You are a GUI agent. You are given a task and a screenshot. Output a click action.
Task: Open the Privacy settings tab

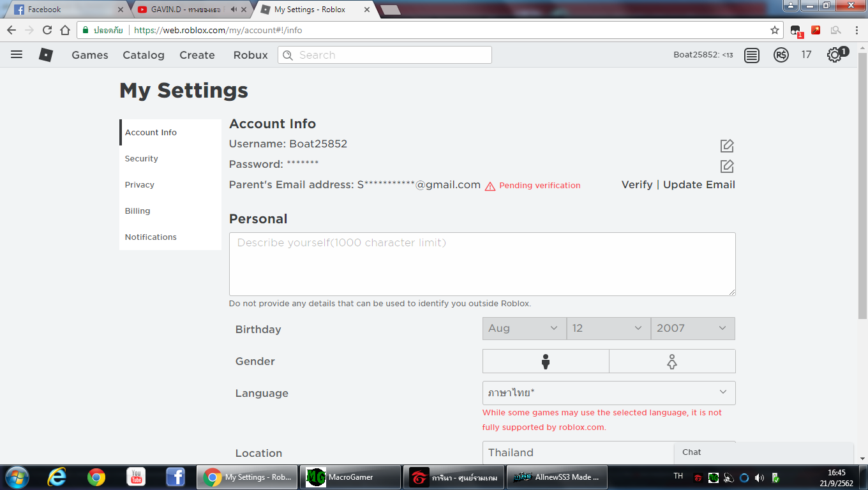click(170, 185)
